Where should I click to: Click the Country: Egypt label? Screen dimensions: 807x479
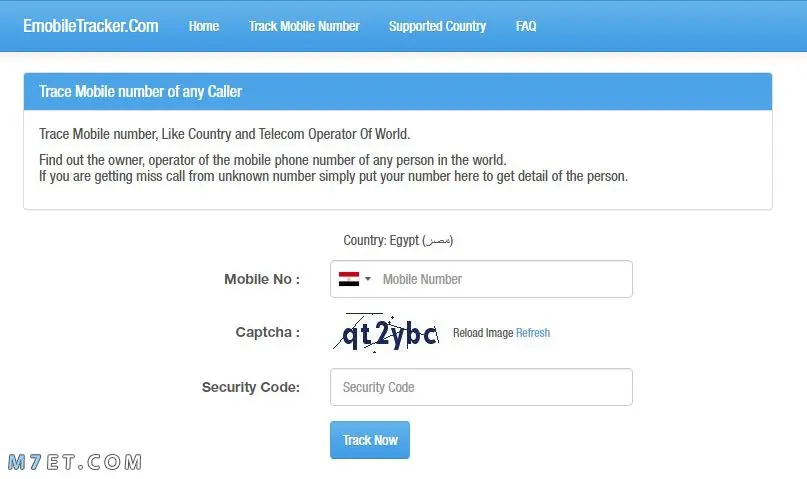click(x=398, y=240)
